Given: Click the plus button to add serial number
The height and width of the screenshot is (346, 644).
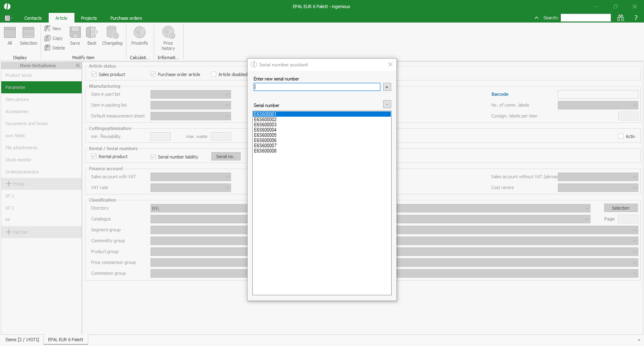Looking at the screenshot, I should (387, 87).
